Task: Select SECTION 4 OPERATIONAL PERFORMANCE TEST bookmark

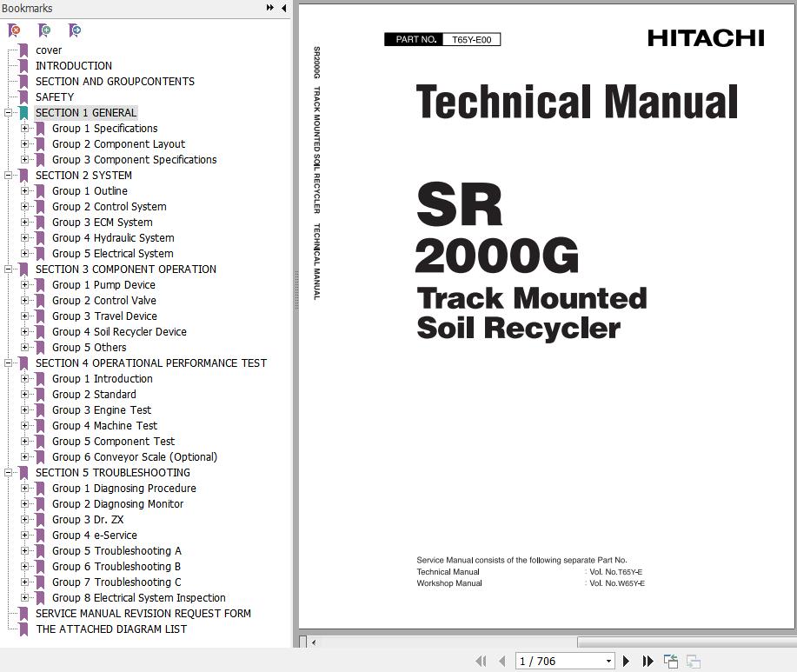Action: [151, 363]
